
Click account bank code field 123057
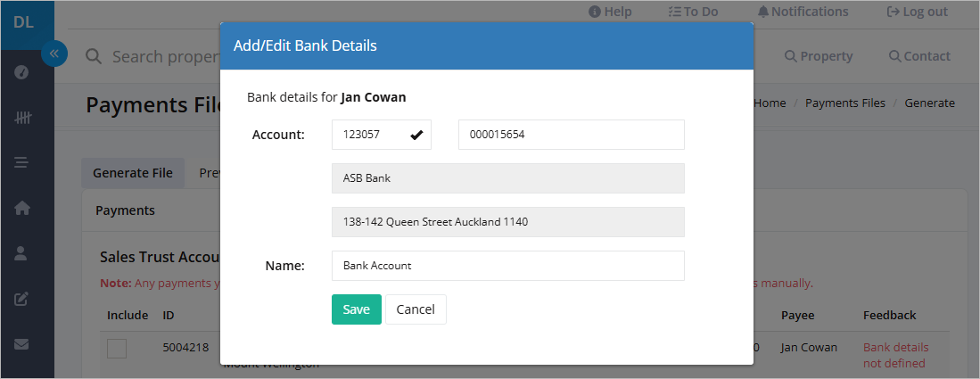382,135
